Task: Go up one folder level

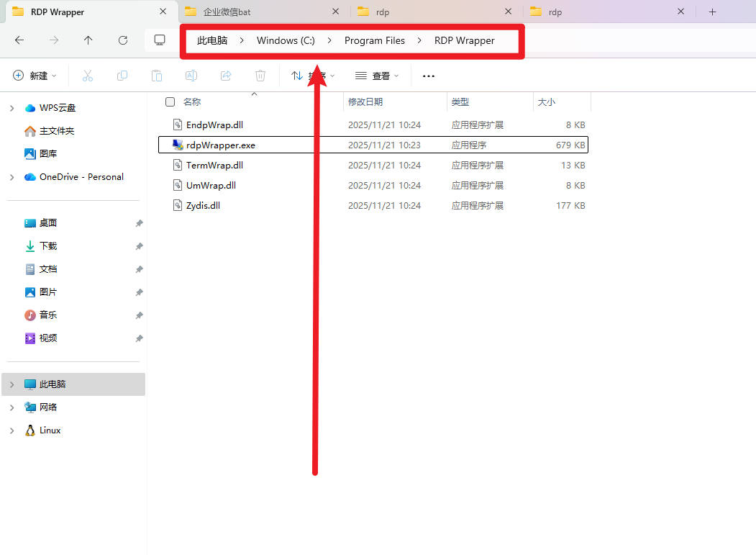Action: pyautogui.click(x=88, y=40)
